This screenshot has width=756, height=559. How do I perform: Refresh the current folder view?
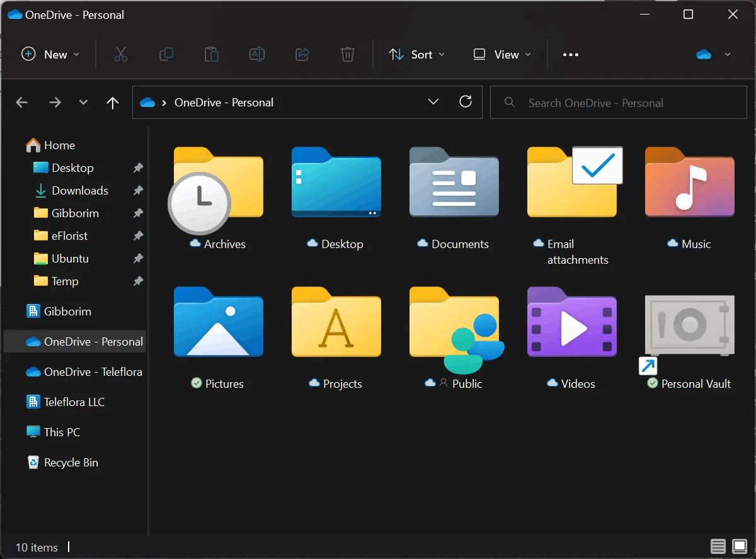coord(466,101)
